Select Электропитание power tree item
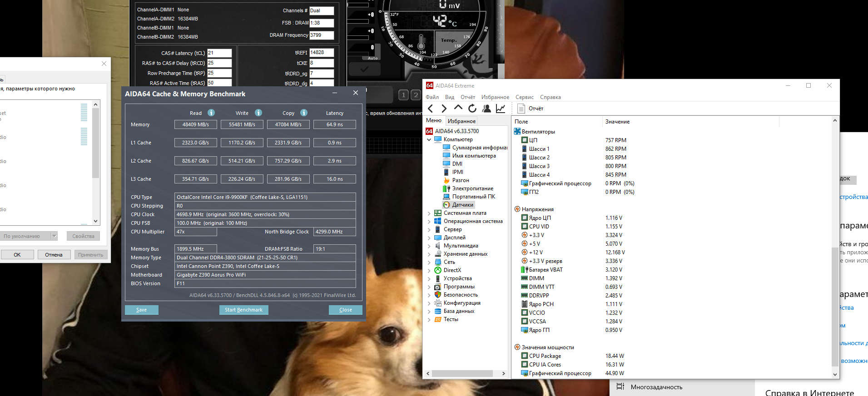 click(468, 188)
